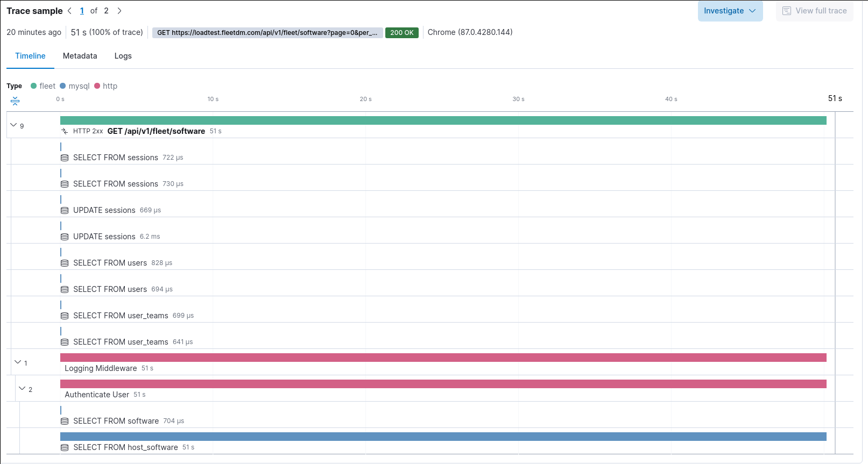Switch to the Metadata tab

(x=80, y=56)
